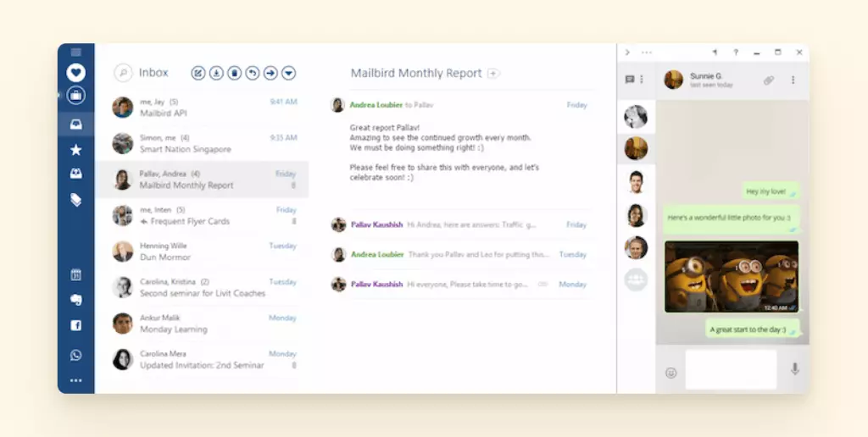
Task: Select the heart account icon in the sidebar
Action: click(x=75, y=73)
